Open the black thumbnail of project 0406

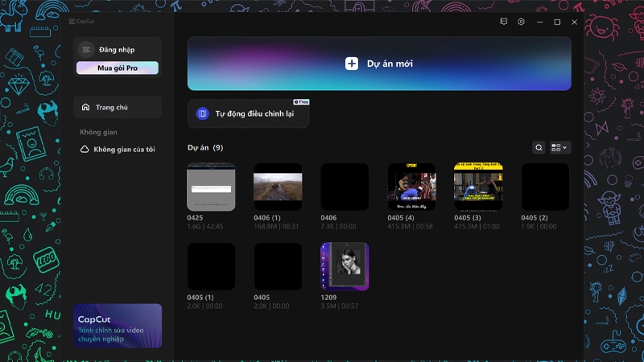pyautogui.click(x=345, y=187)
